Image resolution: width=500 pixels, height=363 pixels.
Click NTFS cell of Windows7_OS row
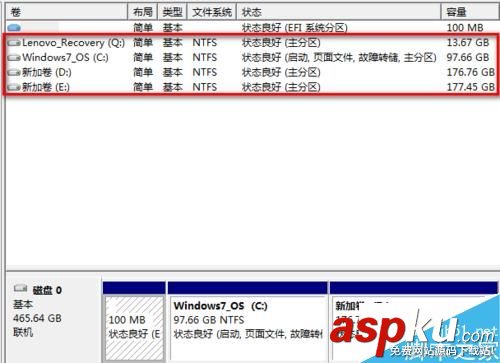(x=205, y=57)
